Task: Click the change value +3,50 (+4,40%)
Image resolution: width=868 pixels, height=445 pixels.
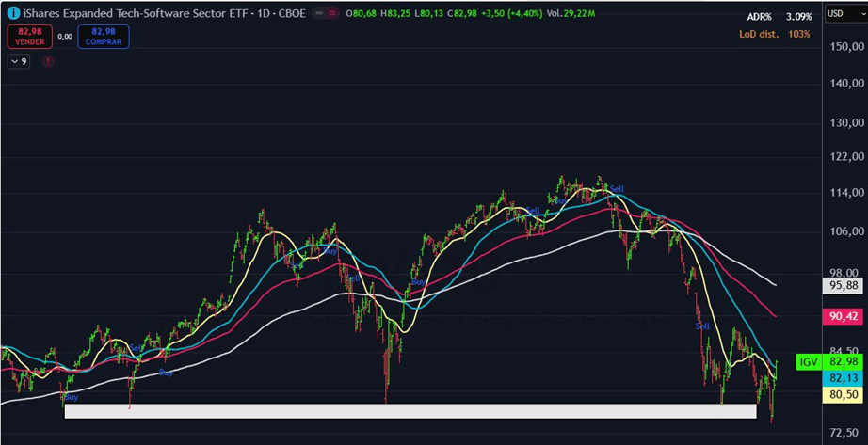Action: coord(512,14)
